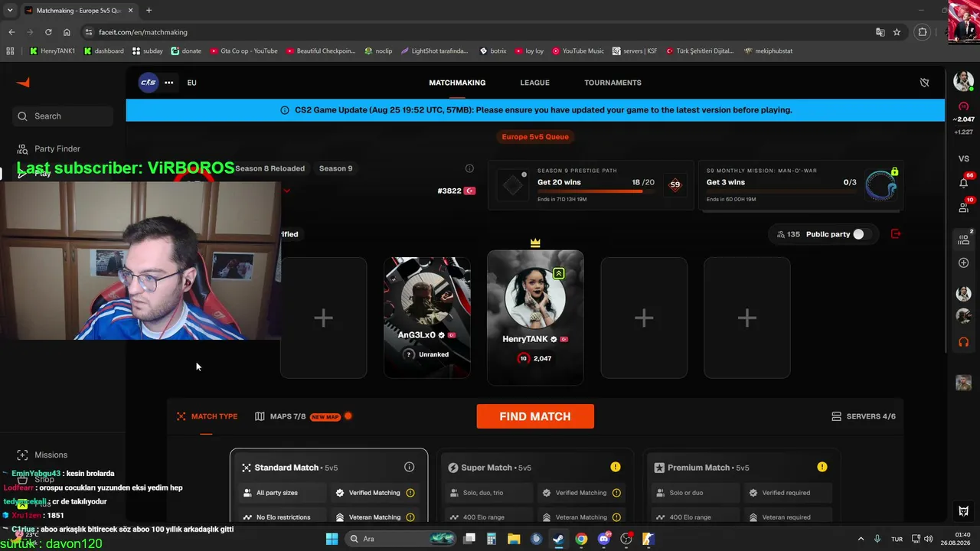Open Discord from the taskbar

click(x=604, y=539)
